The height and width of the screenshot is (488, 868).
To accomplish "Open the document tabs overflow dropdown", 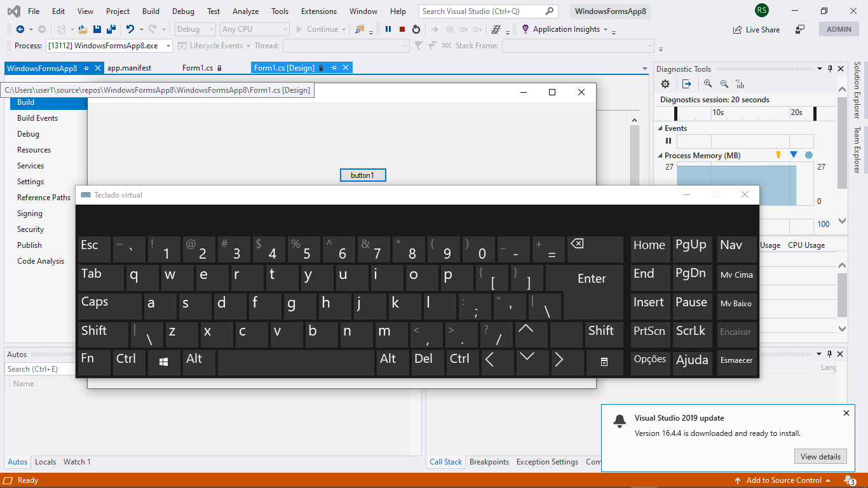I will coord(645,69).
